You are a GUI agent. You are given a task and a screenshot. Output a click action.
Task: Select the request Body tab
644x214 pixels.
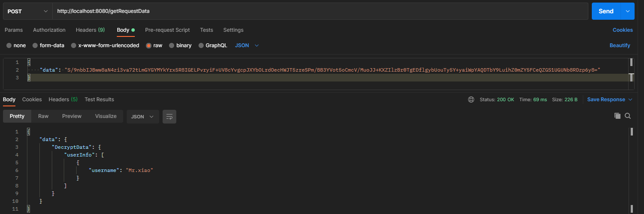tap(125, 30)
